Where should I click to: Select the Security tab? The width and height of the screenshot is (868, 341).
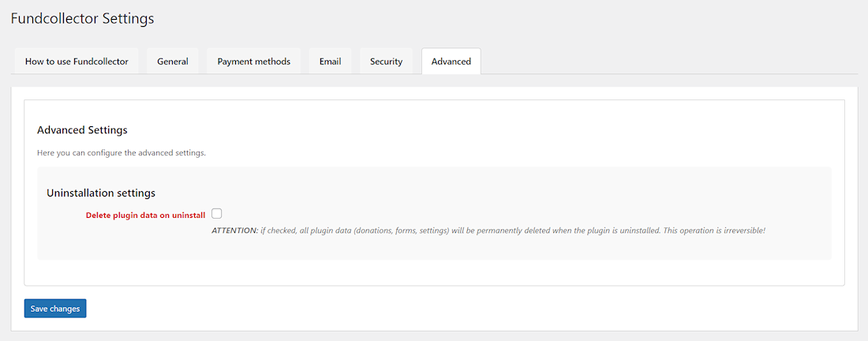[x=386, y=62]
